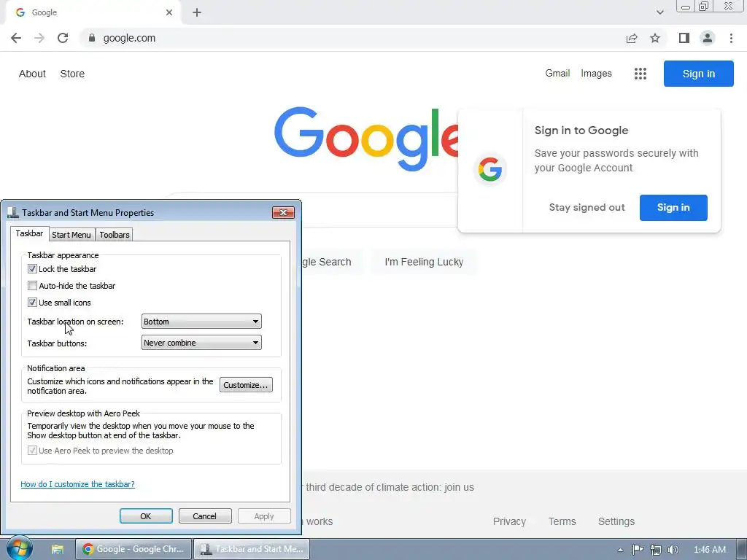
Task: Open Terms footer link
Action: click(562, 521)
